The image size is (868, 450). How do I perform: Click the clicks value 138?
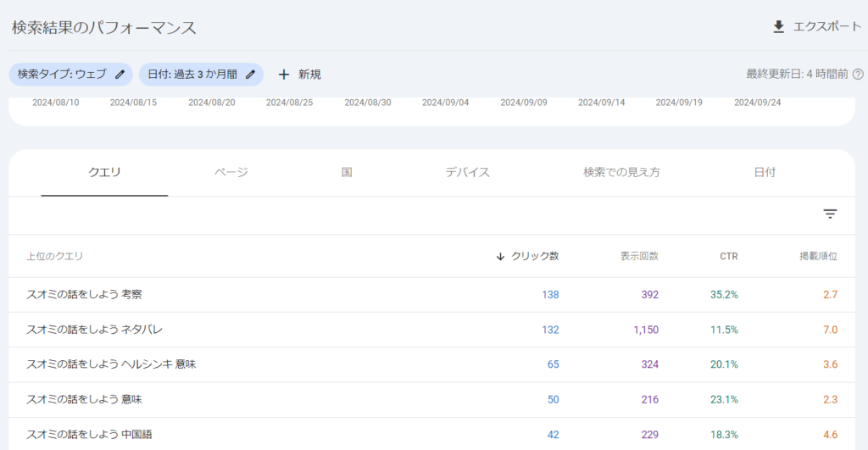550,294
